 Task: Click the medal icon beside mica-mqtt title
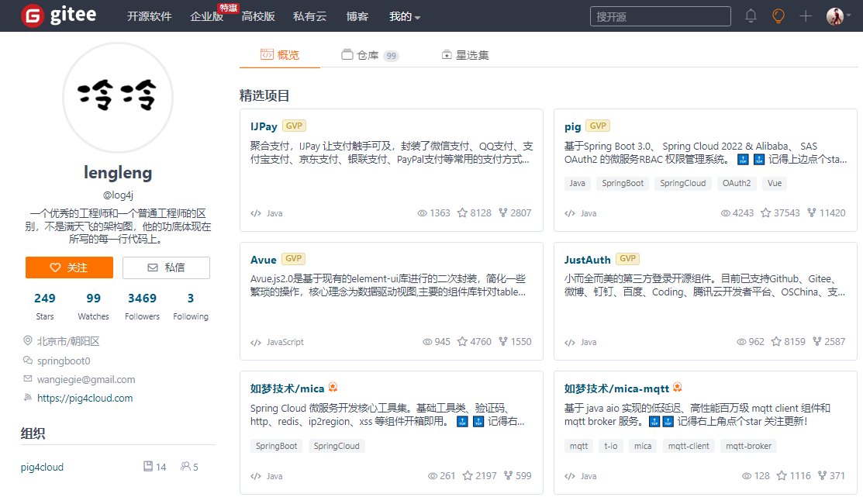point(678,388)
